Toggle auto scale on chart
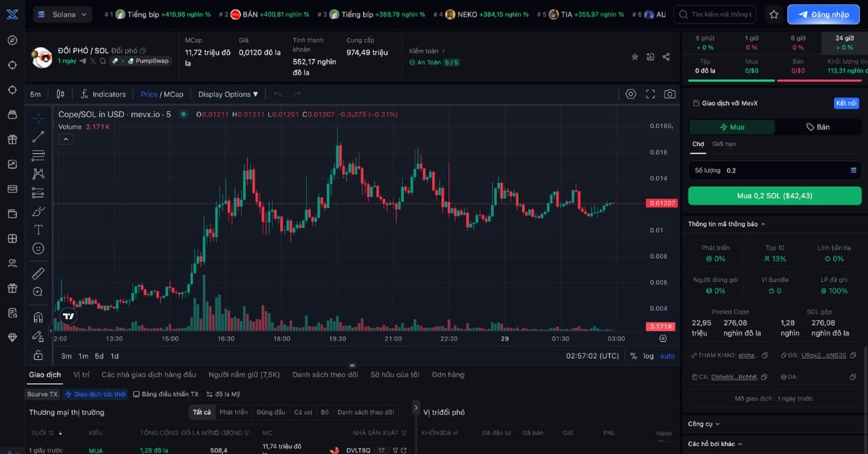868x454 pixels. [x=667, y=356]
